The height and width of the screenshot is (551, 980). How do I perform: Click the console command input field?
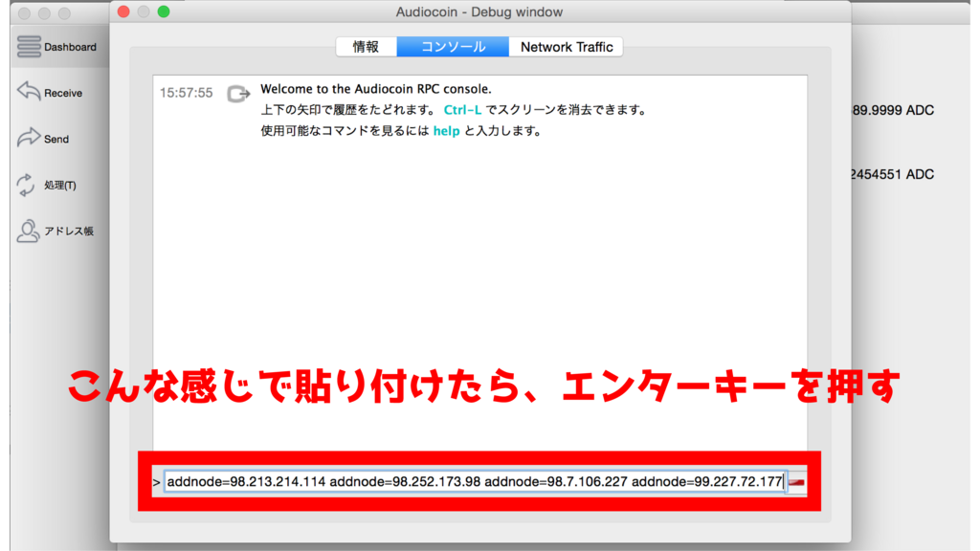475,482
